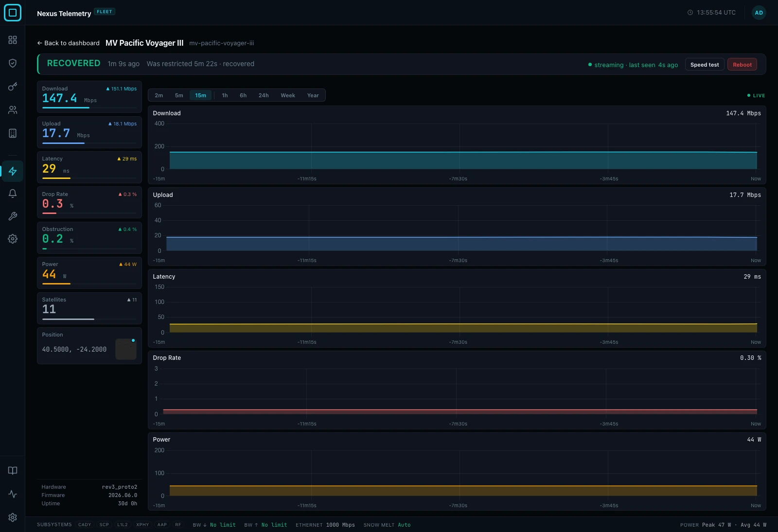This screenshot has width=778, height=532.
Task: Open the wrench tools icon
Action: [13, 216]
